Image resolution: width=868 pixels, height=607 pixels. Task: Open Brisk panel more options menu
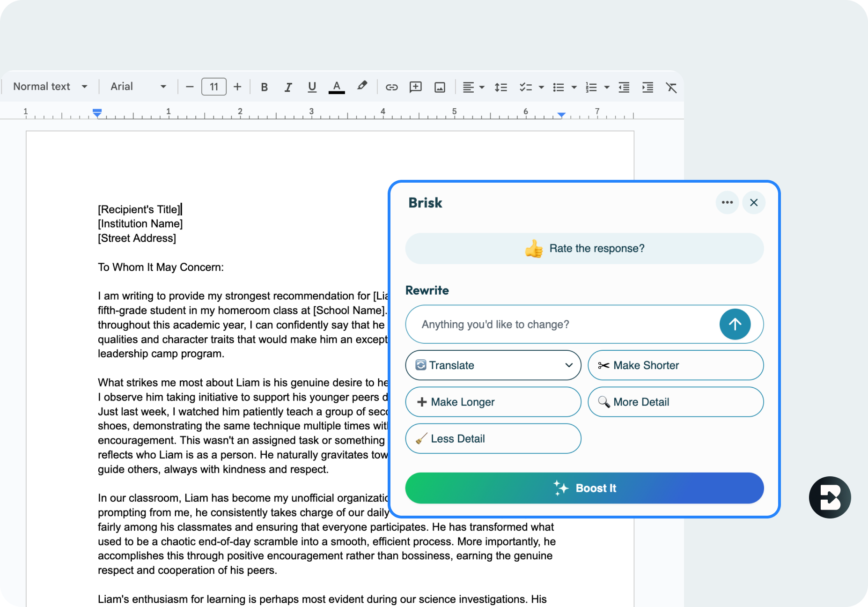pos(727,202)
